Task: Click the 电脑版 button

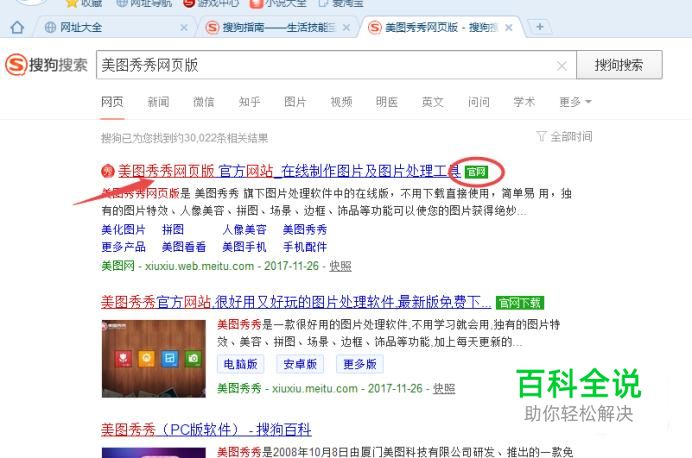Action: click(241, 364)
